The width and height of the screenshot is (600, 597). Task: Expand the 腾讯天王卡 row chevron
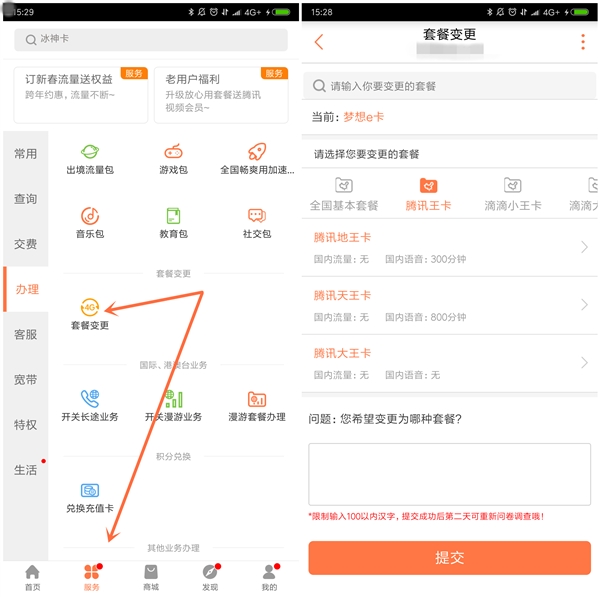[x=584, y=305]
